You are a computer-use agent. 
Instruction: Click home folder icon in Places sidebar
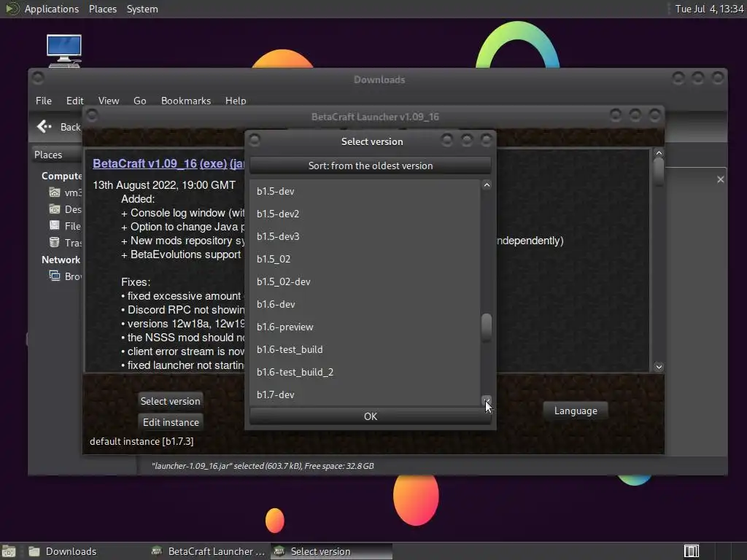[55, 192]
